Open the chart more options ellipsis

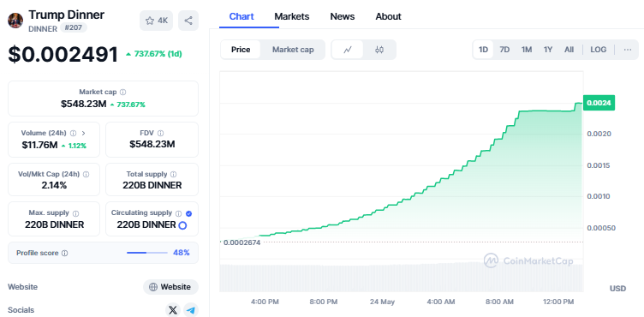click(x=627, y=50)
